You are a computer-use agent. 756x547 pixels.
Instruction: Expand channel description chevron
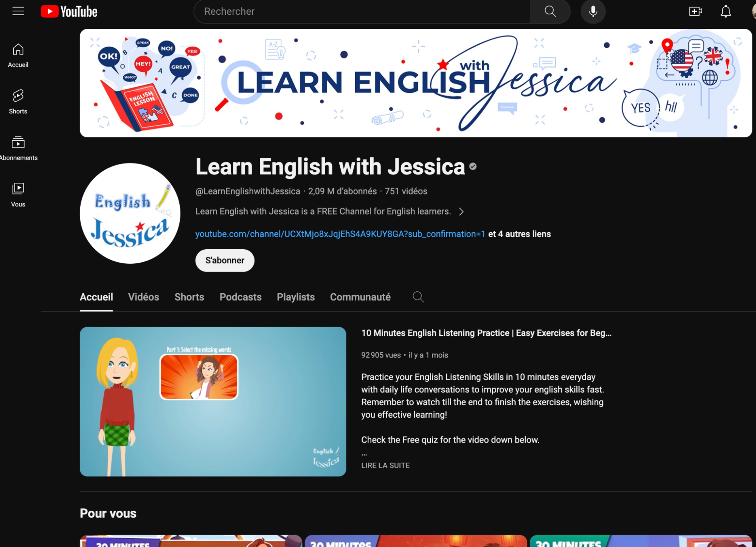(x=461, y=211)
